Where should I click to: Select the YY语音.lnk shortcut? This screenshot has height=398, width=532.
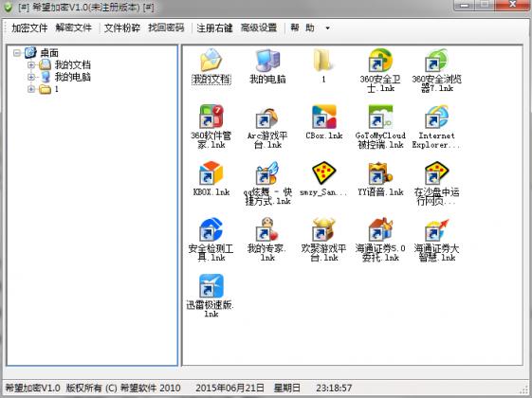(x=380, y=172)
